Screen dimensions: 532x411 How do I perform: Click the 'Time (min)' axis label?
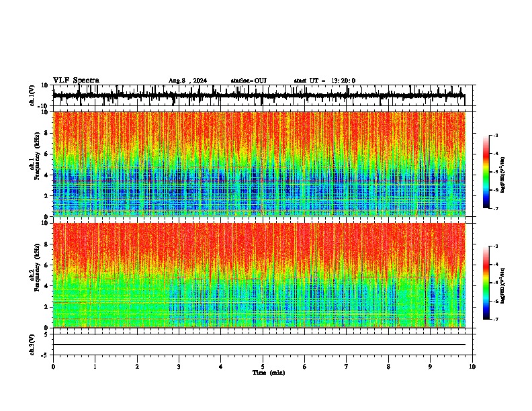point(269,373)
